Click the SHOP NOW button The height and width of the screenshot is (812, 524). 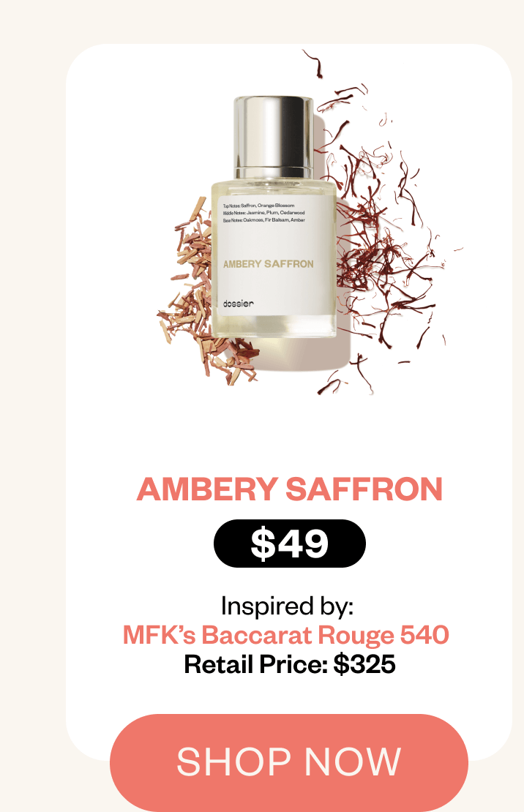click(x=288, y=762)
